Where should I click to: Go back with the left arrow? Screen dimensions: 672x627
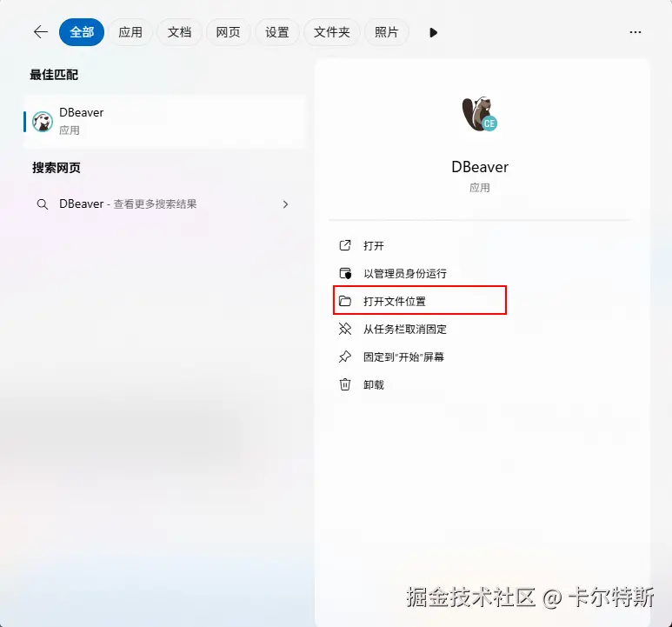click(x=41, y=32)
